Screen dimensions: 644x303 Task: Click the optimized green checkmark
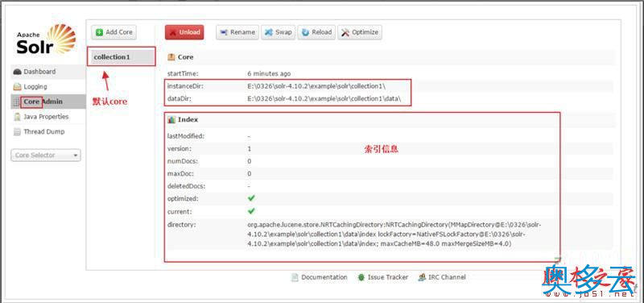[x=251, y=198]
